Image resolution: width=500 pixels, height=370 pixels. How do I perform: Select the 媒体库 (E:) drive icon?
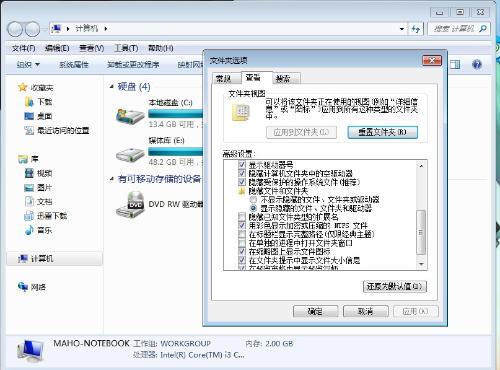pos(130,154)
